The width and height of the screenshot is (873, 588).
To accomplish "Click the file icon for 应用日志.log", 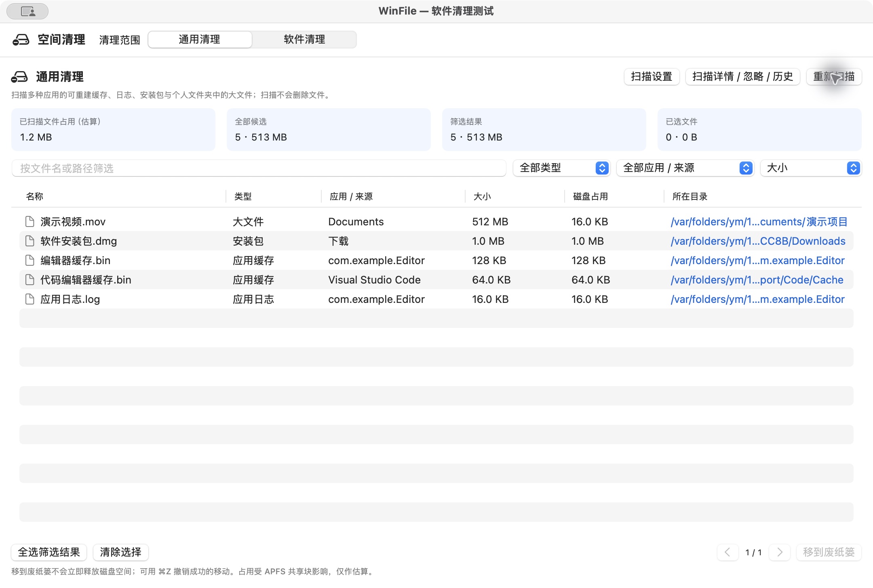I will (30, 299).
